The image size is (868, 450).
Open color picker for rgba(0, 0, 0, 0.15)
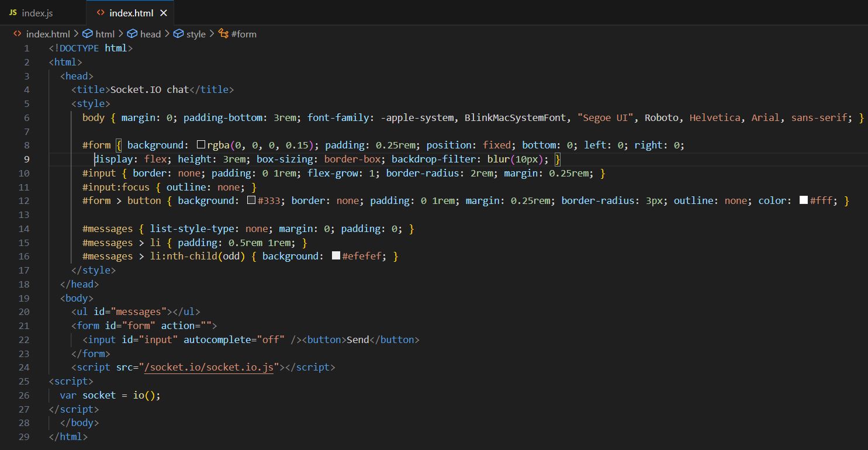[200, 145]
